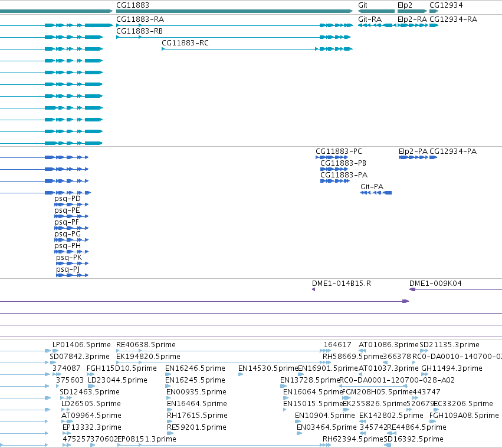Click the EK194820.5prime EST label
The width and height of the screenshot is (502, 448).
coord(148,357)
